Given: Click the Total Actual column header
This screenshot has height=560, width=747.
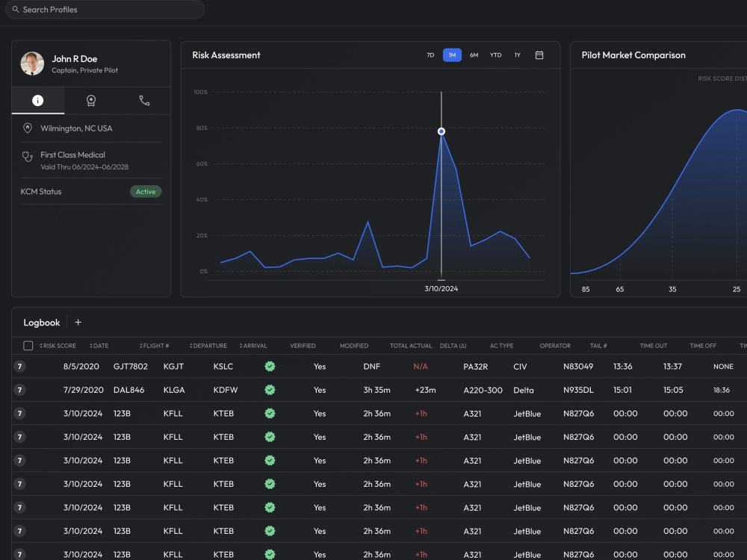Looking at the screenshot, I should pyautogui.click(x=411, y=346).
